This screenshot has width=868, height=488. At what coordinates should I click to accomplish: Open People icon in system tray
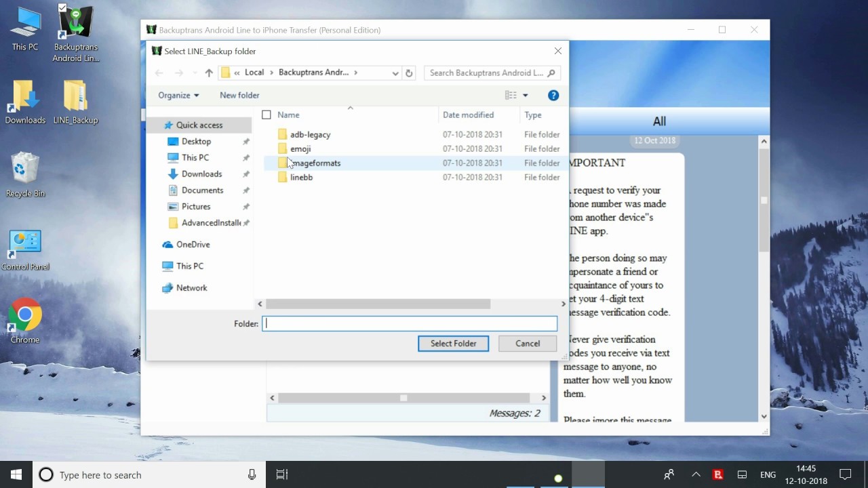669,474
